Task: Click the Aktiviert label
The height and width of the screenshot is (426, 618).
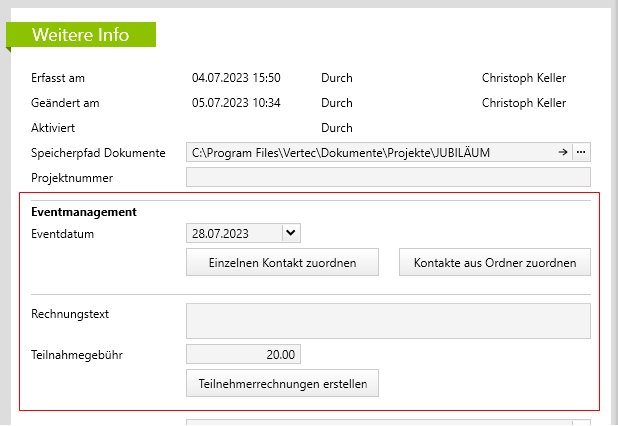Action: point(53,128)
